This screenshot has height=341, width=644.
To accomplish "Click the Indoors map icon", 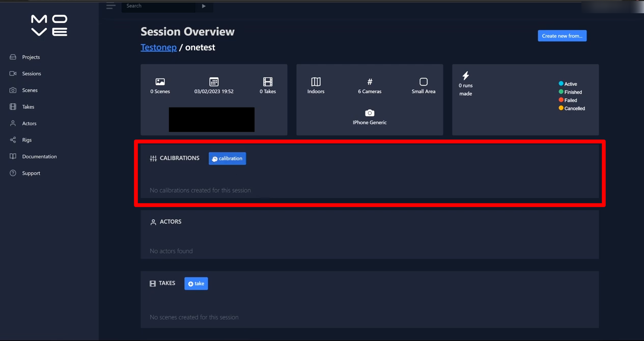I will point(316,82).
